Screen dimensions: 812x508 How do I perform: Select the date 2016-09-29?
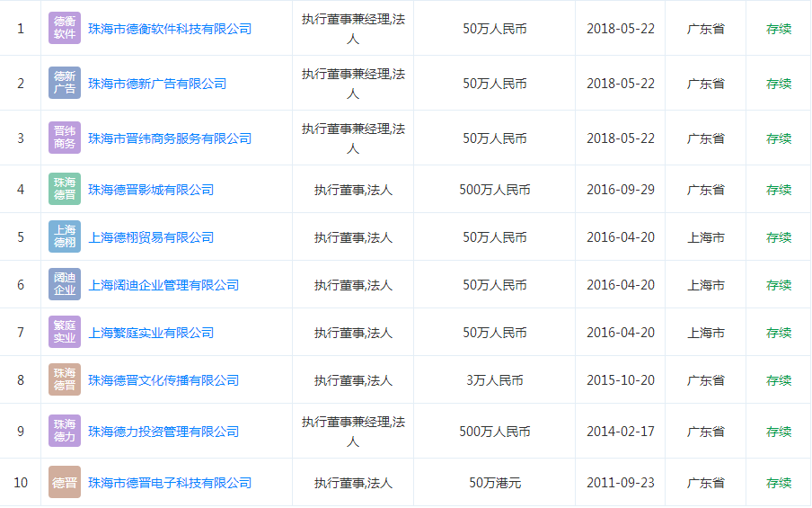(621, 190)
